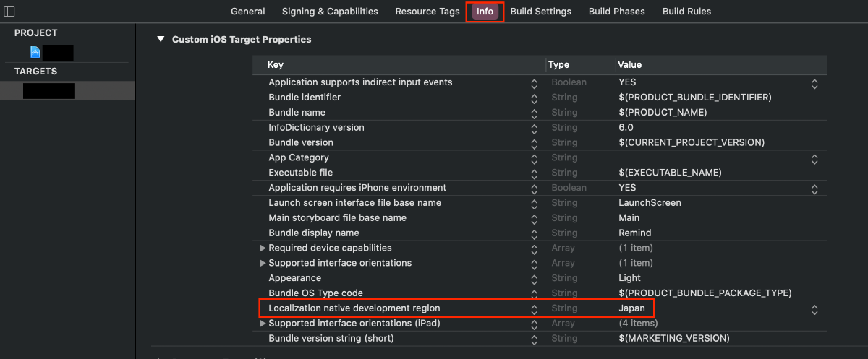868x359 pixels.
Task: Select the project file icon under PROJECT
Action: (x=35, y=52)
